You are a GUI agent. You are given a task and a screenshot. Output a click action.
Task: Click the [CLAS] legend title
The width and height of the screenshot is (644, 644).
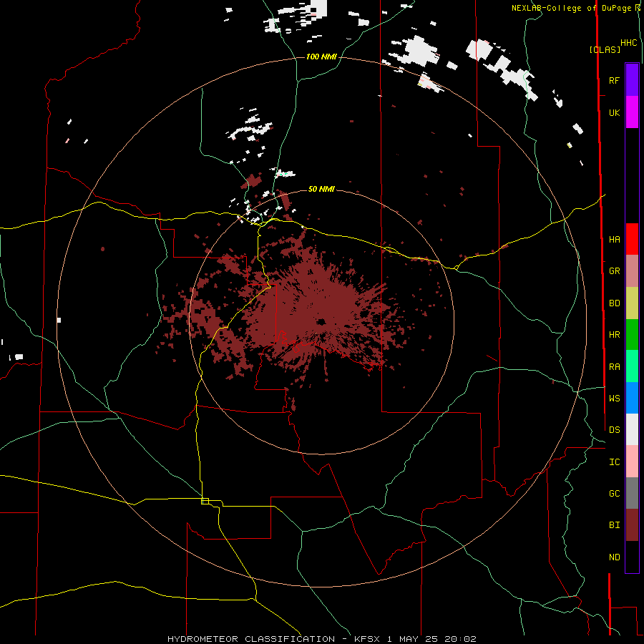(x=605, y=49)
